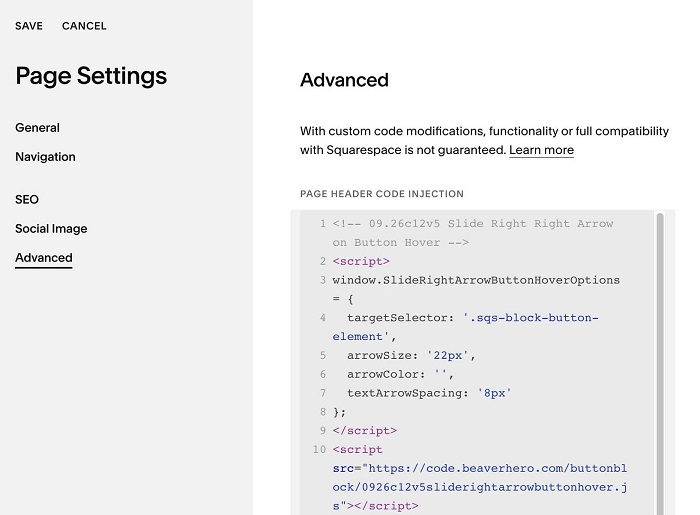Click the arrowColor empty string value

(440, 374)
